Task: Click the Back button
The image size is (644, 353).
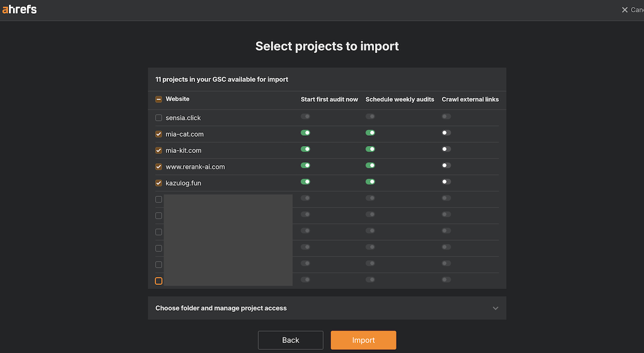Action: pyautogui.click(x=290, y=340)
